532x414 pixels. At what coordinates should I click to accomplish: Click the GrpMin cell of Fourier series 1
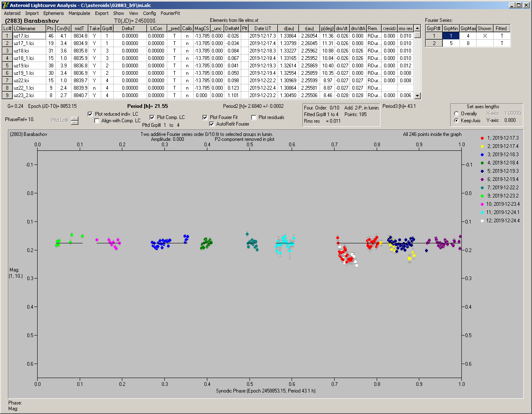(451, 36)
